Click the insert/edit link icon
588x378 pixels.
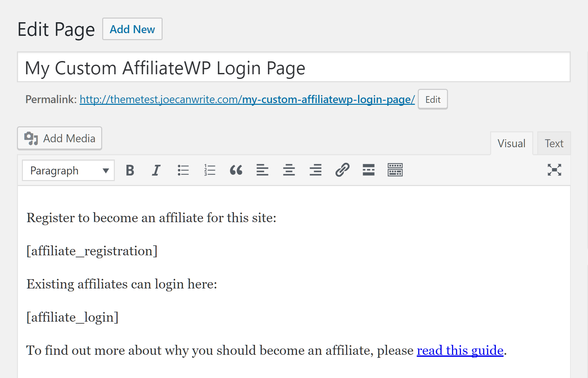click(342, 170)
